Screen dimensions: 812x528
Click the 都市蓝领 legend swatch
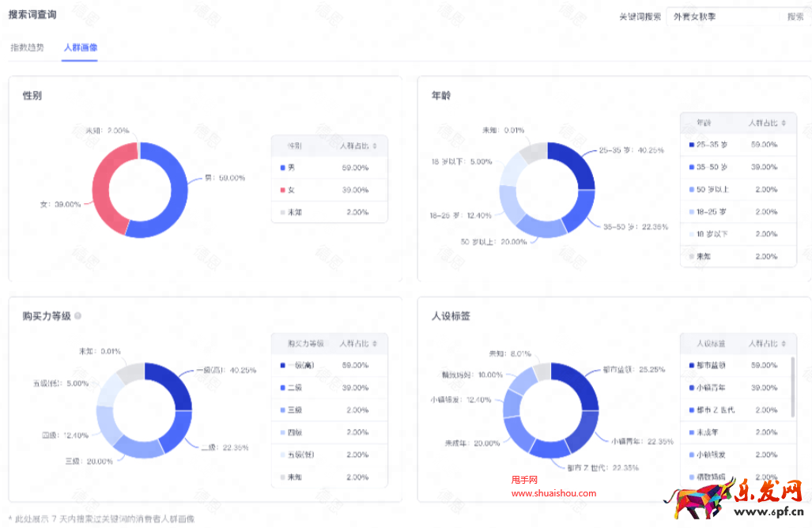click(x=691, y=365)
